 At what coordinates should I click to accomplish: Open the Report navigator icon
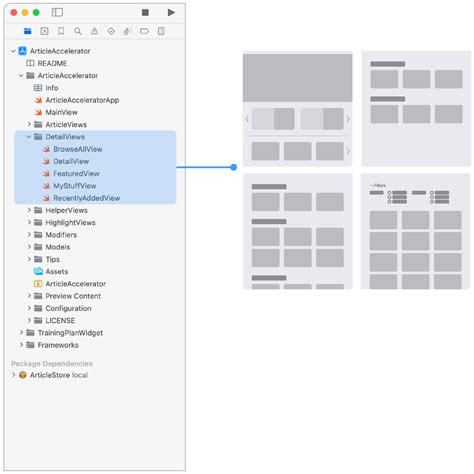pyautogui.click(x=161, y=31)
